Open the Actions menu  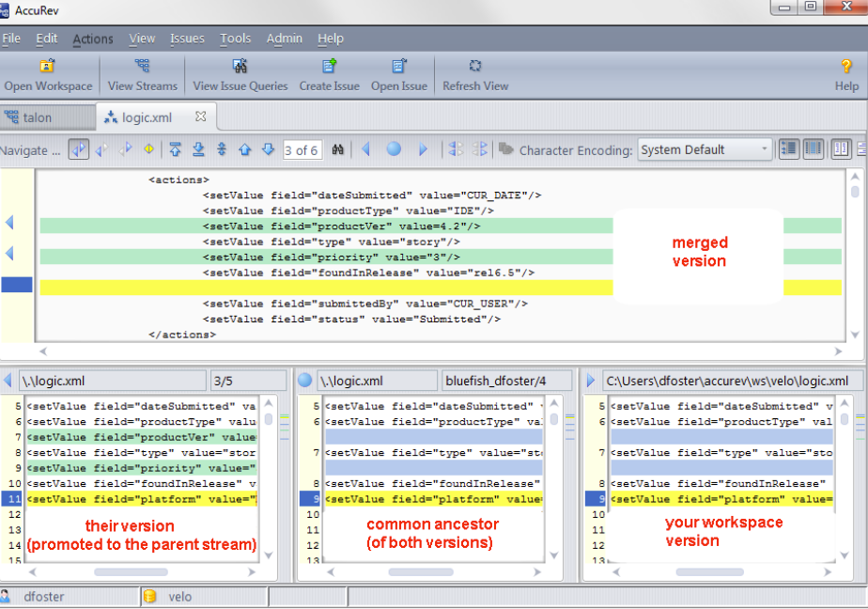pyautogui.click(x=93, y=39)
